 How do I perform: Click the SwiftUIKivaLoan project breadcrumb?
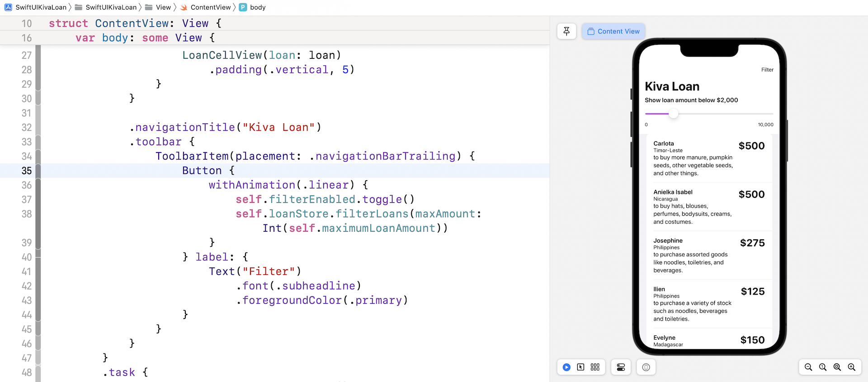click(36, 7)
